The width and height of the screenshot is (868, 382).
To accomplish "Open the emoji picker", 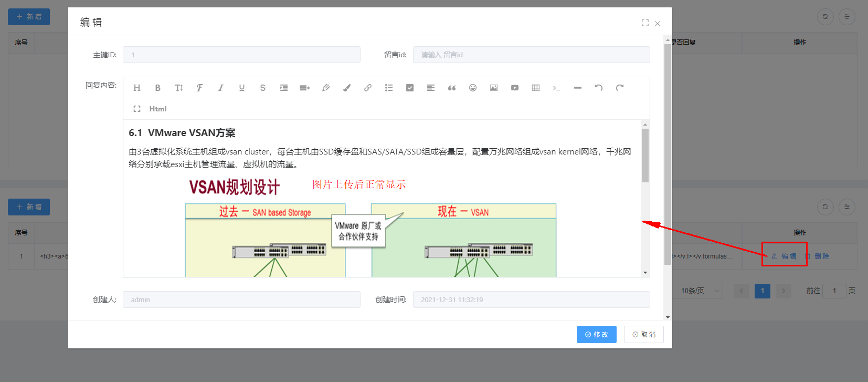I will coord(473,88).
